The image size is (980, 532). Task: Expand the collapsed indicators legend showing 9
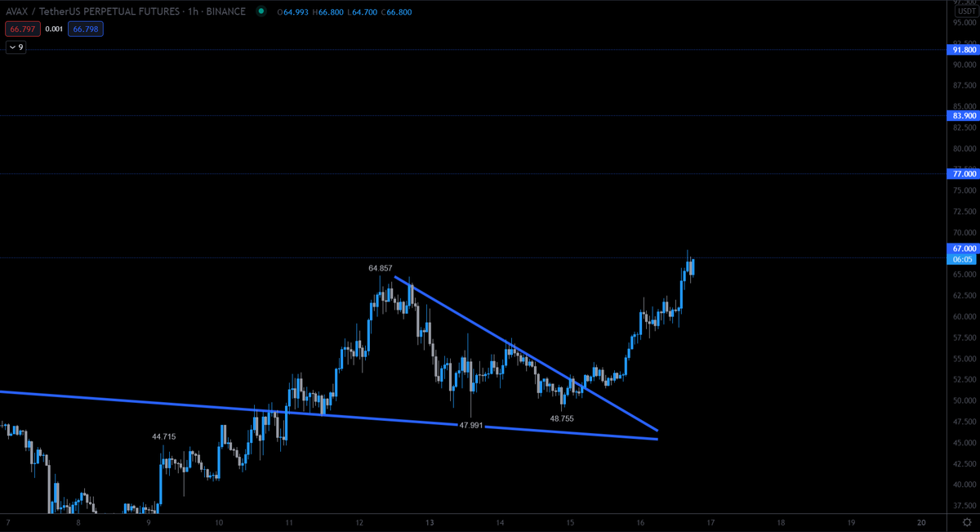(x=16, y=47)
